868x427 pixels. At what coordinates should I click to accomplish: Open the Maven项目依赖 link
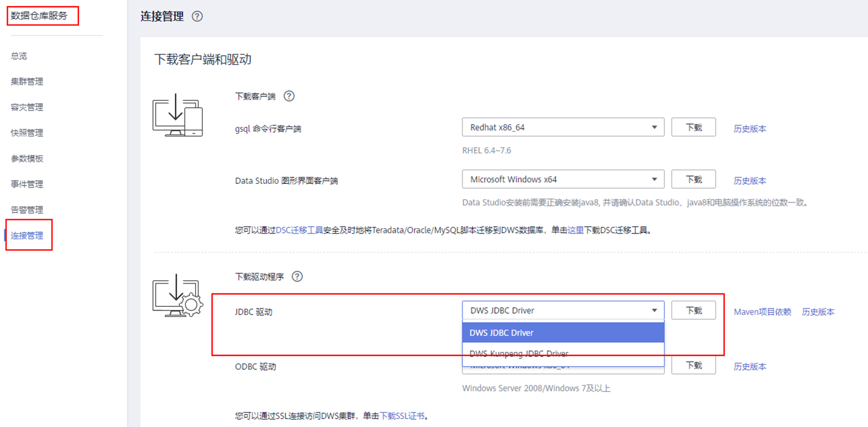click(763, 311)
